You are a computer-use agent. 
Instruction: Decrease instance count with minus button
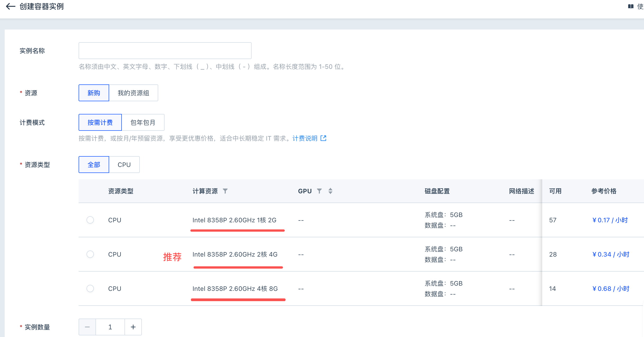(x=87, y=327)
